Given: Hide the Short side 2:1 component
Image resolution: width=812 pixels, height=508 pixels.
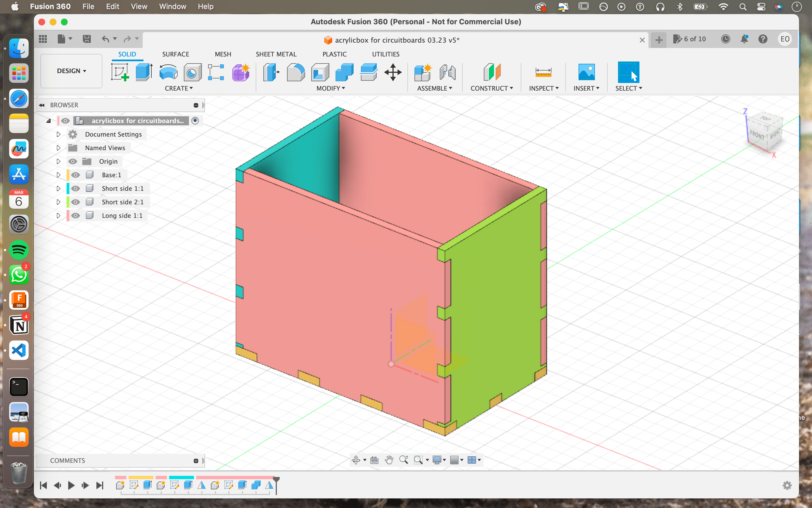Looking at the screenshot, I should click(76, 202).
